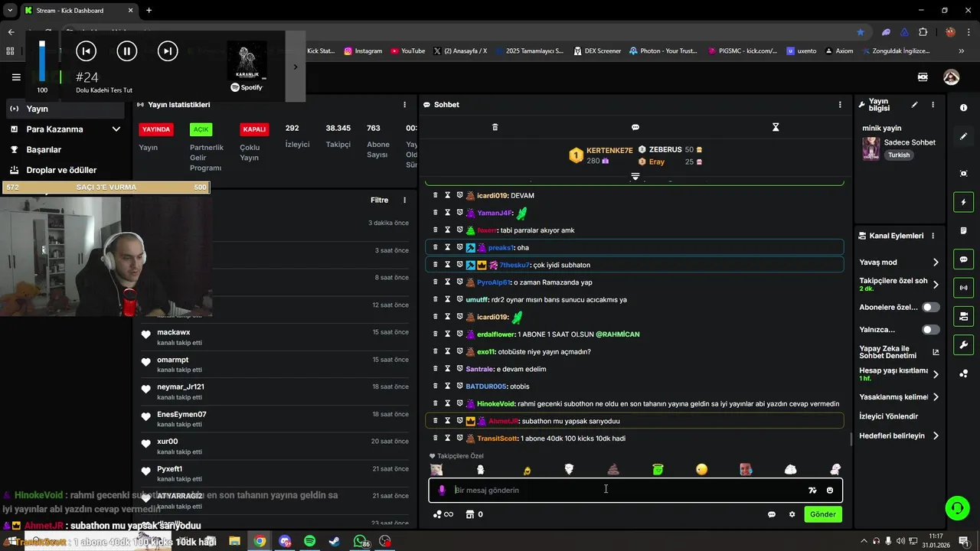Image resolution: width=980 pixels, height=551 pixels.
Task: Open the hamburger sidebar menu
Action: click(x=16, y=77)
